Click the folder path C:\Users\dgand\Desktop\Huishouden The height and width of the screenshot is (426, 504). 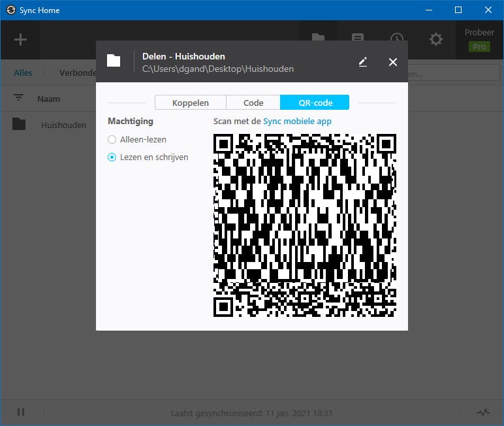(x=218, y=69)
